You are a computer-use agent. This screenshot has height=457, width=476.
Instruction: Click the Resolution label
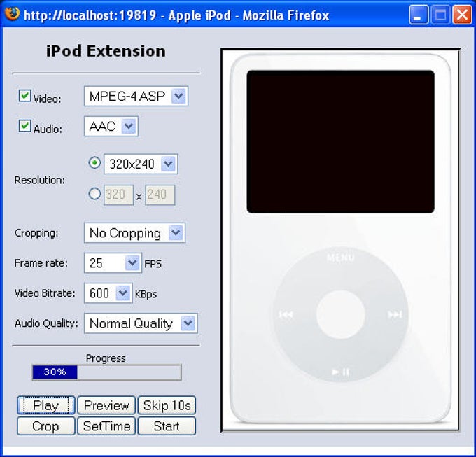40,181
